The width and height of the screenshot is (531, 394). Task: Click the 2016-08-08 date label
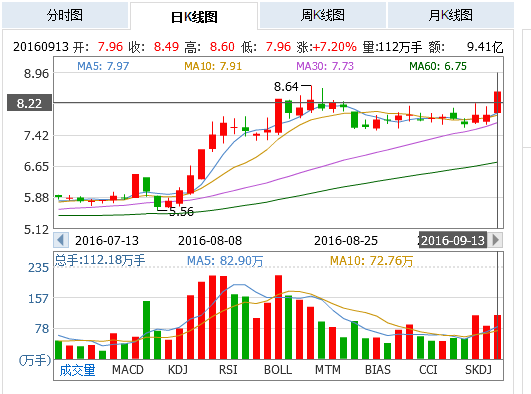(x=210, y=241)
